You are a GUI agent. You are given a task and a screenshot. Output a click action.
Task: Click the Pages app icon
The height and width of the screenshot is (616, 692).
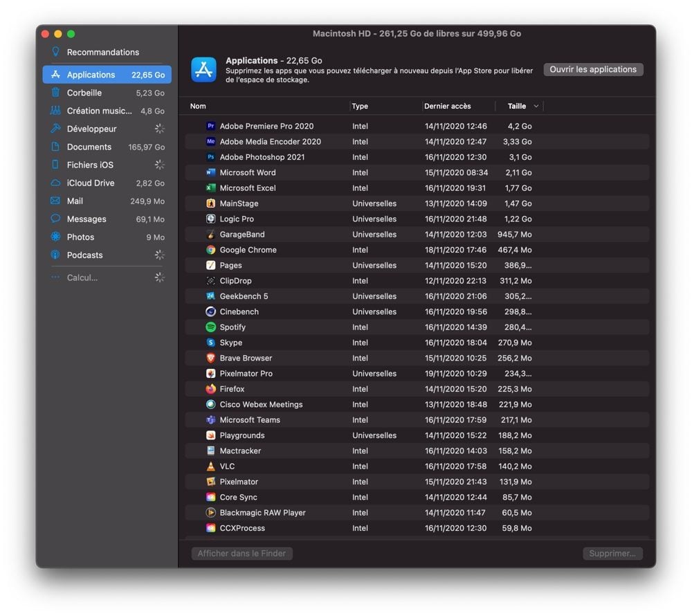point(210,265)
